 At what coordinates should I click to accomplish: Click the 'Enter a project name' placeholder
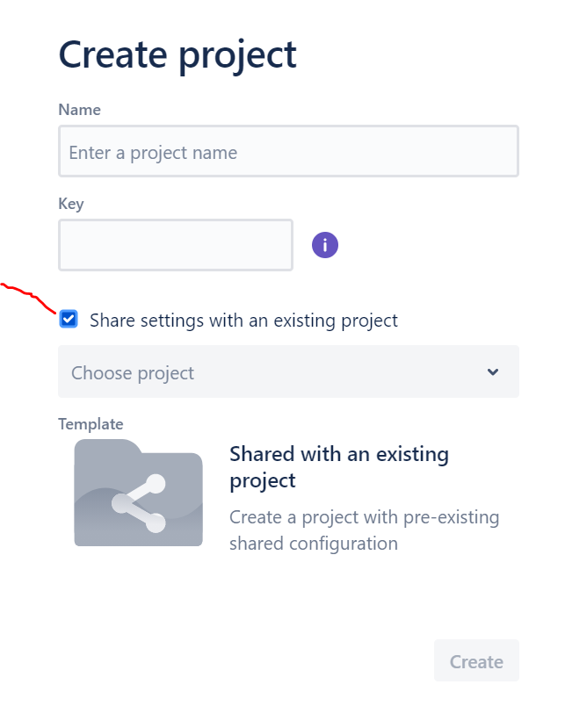tap(153, 153)
